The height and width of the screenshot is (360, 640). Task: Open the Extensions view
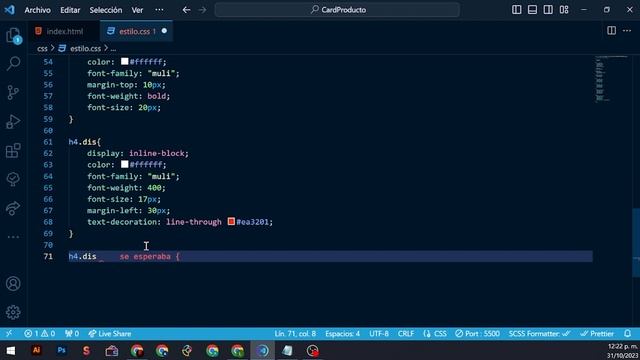tap(13, 150)
